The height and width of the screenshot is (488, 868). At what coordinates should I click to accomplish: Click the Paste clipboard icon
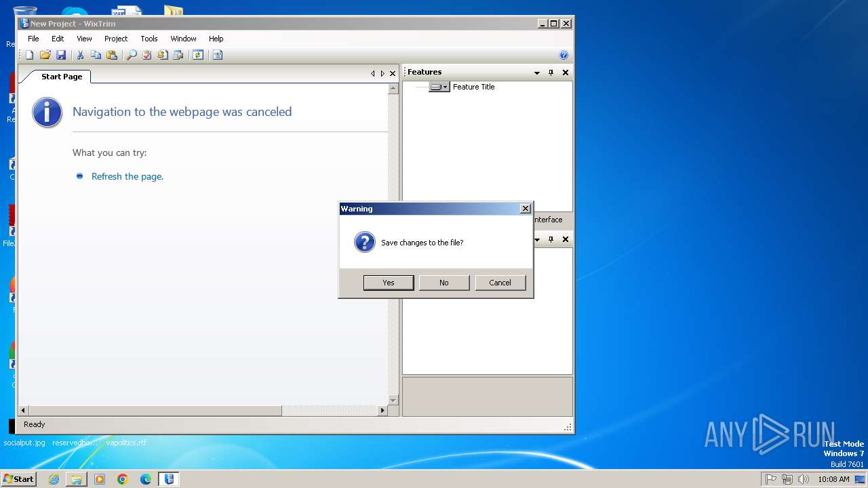click(112, 55)
